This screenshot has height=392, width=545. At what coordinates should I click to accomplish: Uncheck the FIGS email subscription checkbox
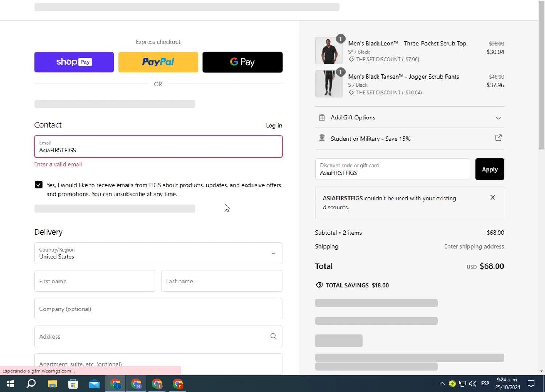point(39,185)
